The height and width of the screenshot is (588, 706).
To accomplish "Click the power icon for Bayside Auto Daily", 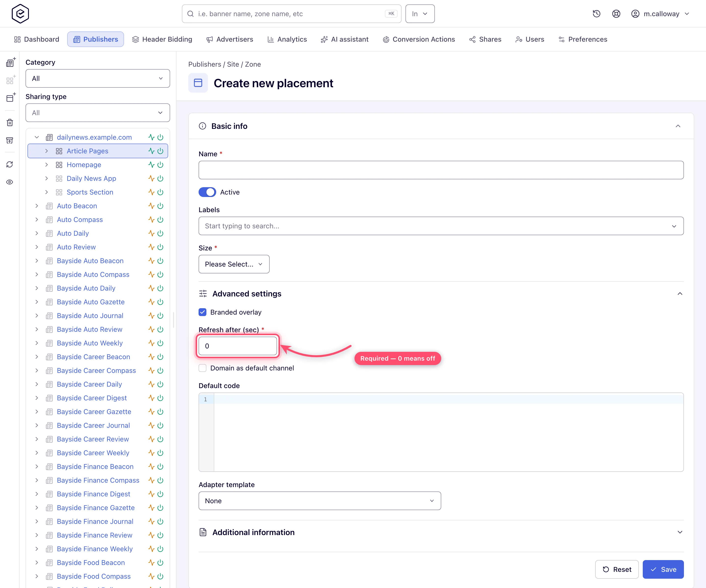I will tap(160, 288).
